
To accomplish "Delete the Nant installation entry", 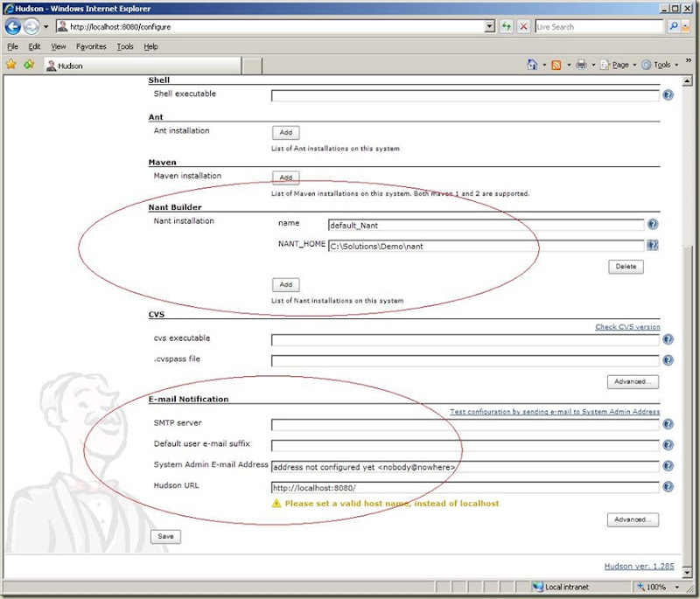I will tap(626, 267).
